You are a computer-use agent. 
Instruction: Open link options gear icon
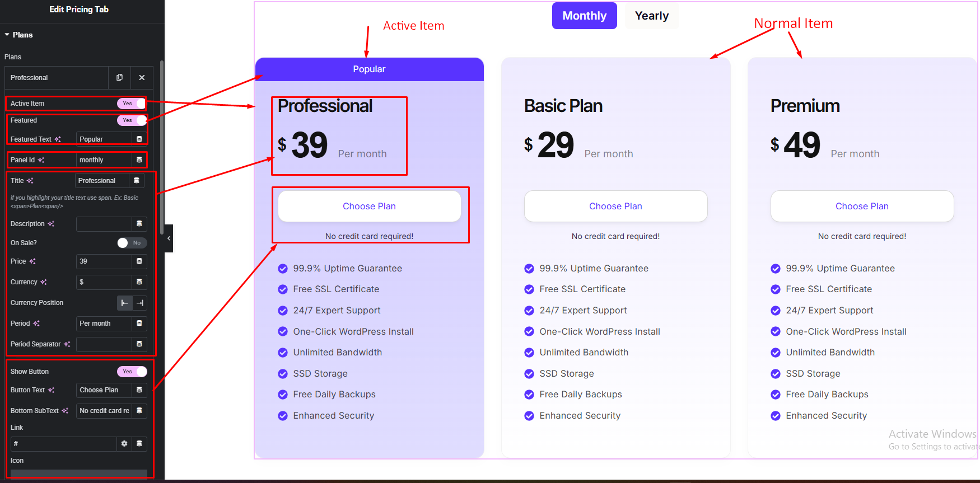tap(124, 444)
